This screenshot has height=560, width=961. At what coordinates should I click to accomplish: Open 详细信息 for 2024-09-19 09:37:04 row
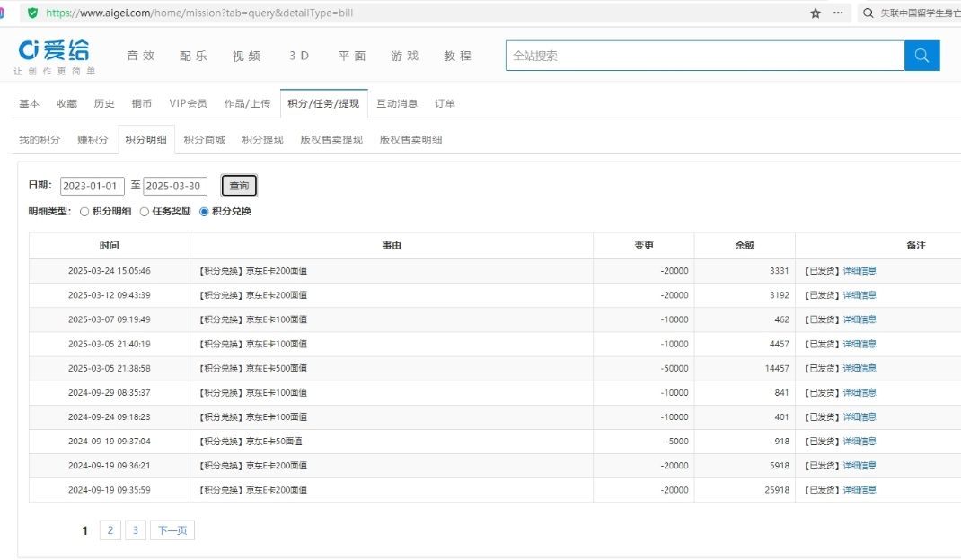click(860, 442)
